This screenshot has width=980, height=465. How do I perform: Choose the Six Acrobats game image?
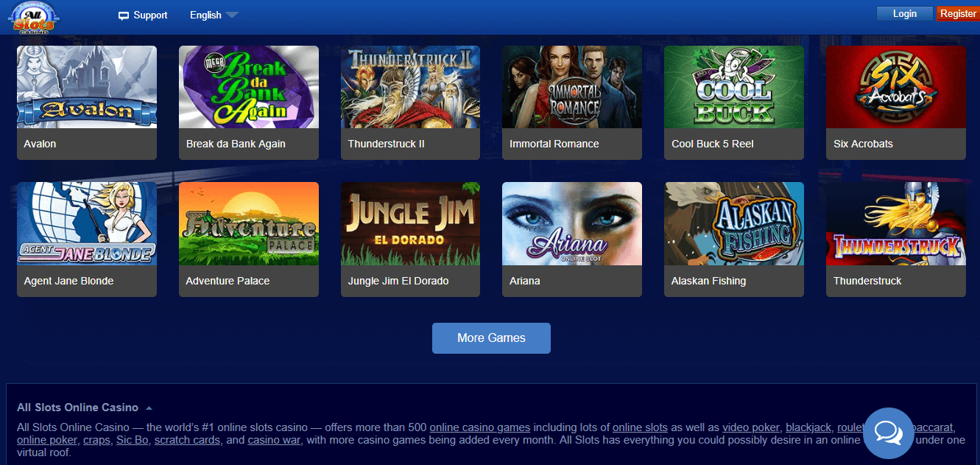pos(896,87)
